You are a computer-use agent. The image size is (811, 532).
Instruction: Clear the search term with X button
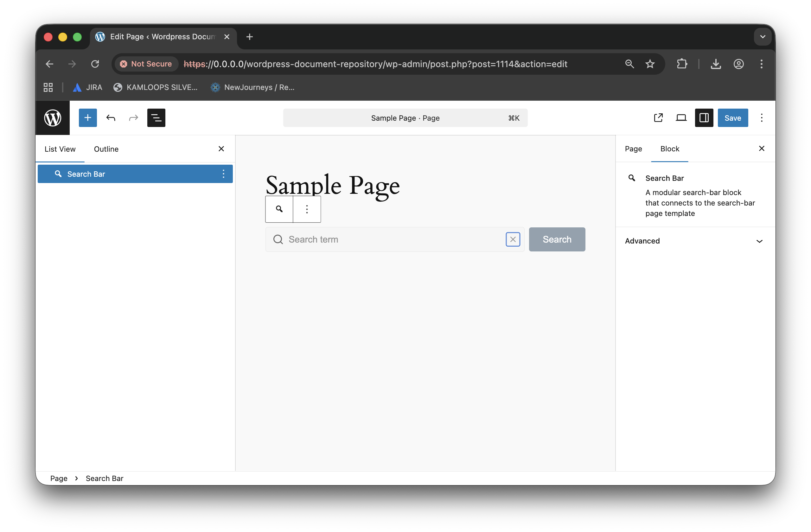(x=513, y=239)
